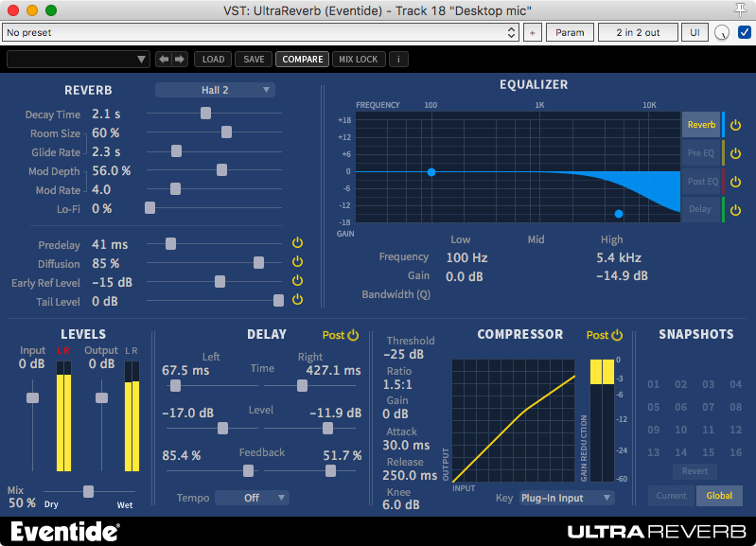The height and width of the screenshot is (546, 756).
Task: Select the Pre EQ tab
Action: click(x=701, y=153)
